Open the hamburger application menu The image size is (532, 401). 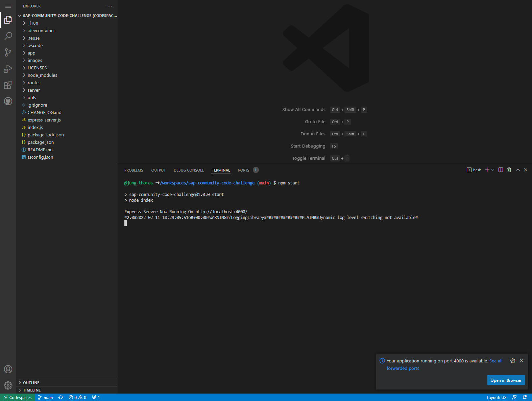click(8, 6)
